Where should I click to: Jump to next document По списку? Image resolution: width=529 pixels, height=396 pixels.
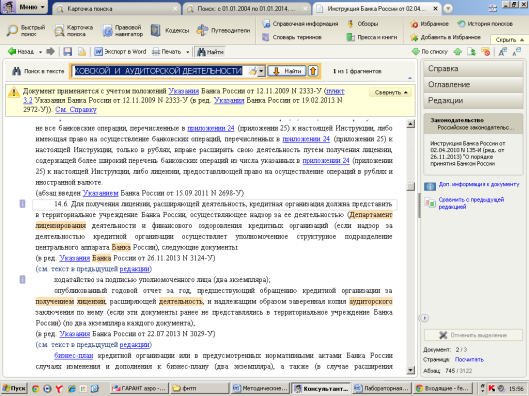[x=429, y=52]
